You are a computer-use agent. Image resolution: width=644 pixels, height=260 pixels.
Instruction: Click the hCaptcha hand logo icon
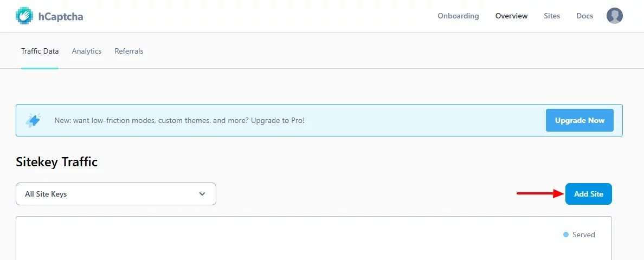[x=24, y=16]
